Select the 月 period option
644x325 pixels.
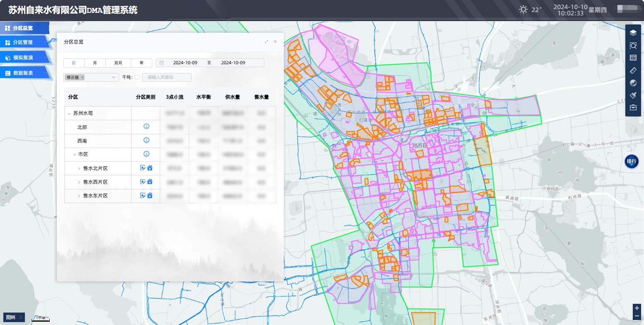click(x=95, y=63)
